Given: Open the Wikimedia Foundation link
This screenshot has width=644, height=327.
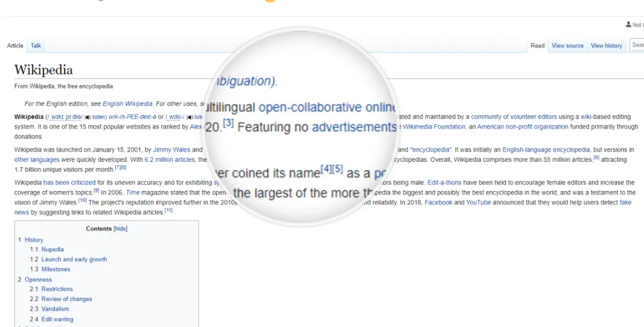Looking at the screenshot, I should [x=434, y=127].
